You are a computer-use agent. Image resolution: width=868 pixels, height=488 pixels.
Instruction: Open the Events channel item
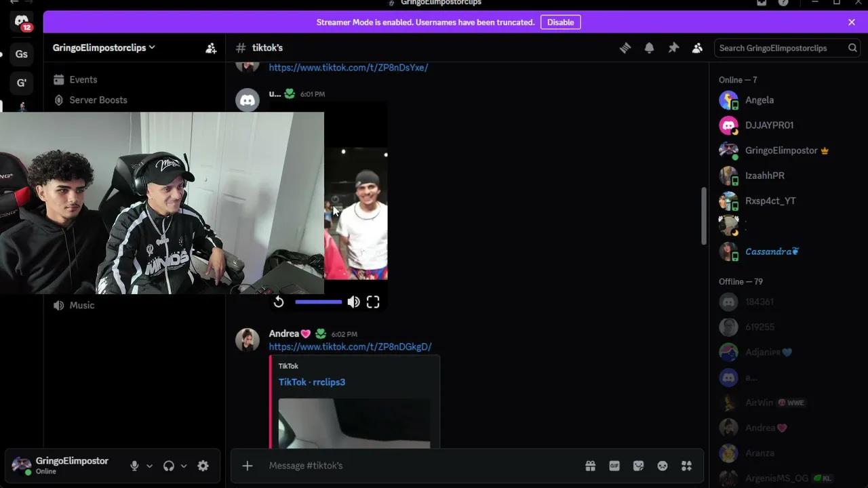pos(134,80)
